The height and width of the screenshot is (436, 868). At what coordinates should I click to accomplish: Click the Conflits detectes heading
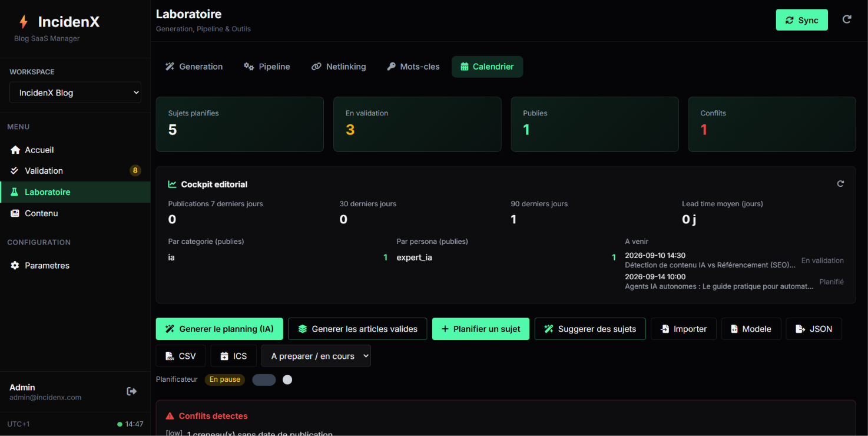click(213, 416)
